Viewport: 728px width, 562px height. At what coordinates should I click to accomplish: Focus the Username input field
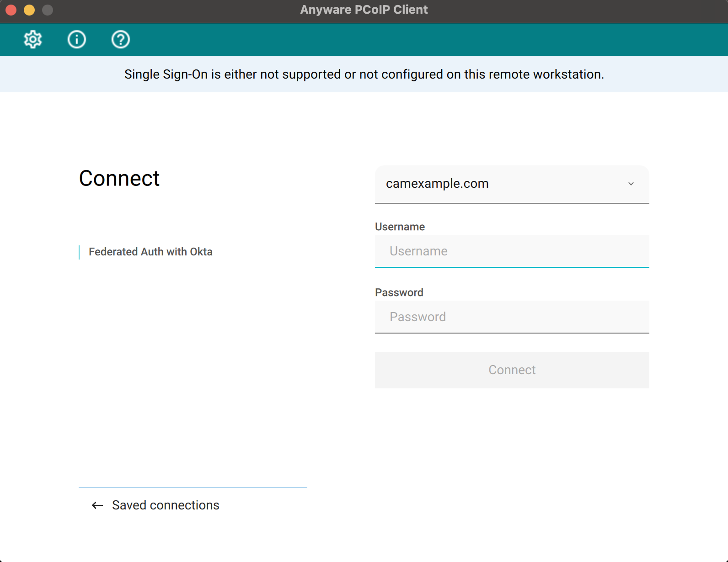coord(512,251)
